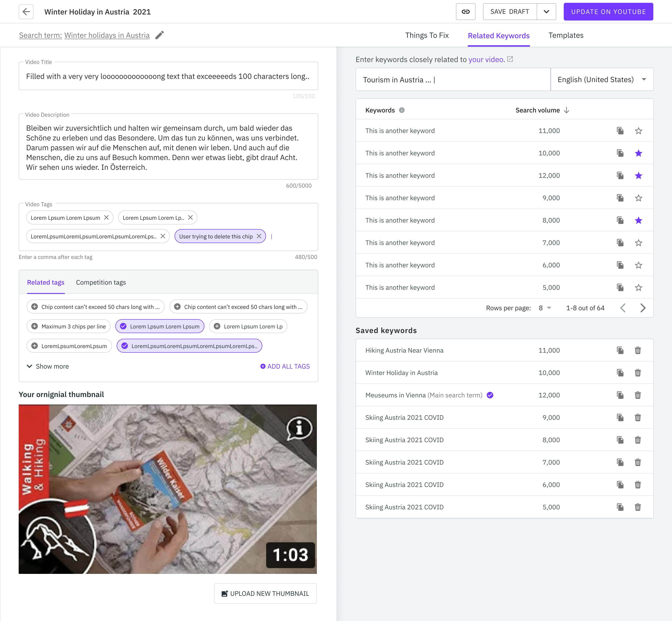
Task: Star the keyword with 9,000 search volume
Action: [638, 198]
